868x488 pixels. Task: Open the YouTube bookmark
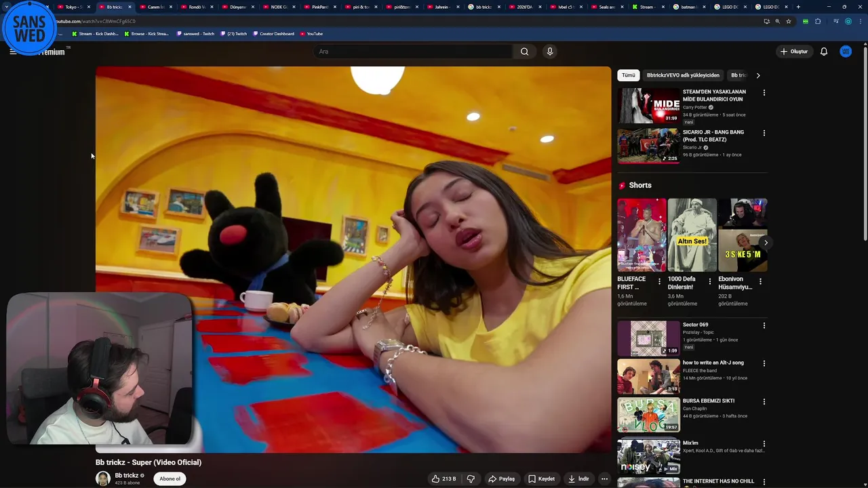click(311, 34)
